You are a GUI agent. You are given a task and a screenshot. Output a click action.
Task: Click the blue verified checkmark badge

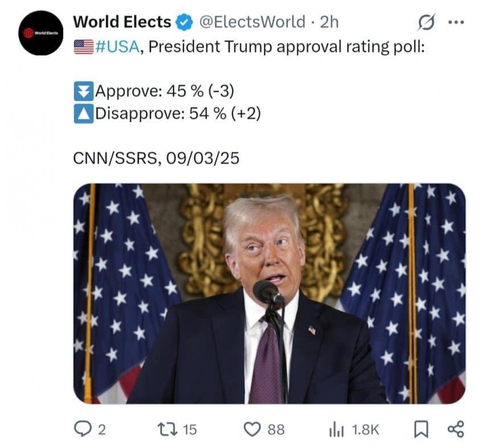click(x=184, y=23)
